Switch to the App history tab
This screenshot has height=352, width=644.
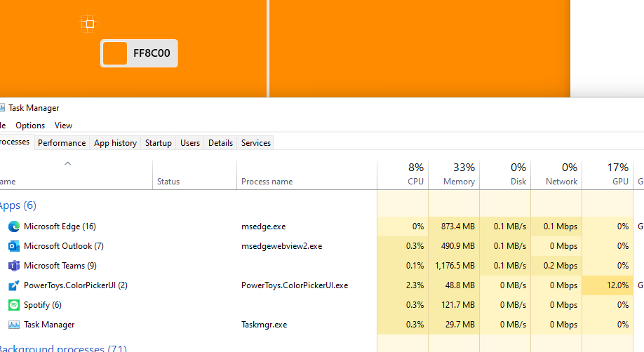[x=115, y=143]
